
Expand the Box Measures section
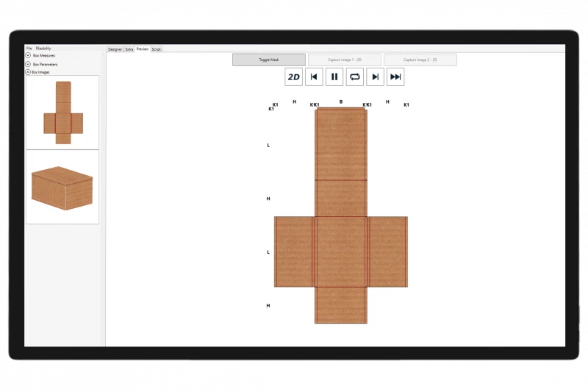coord(29,56)
